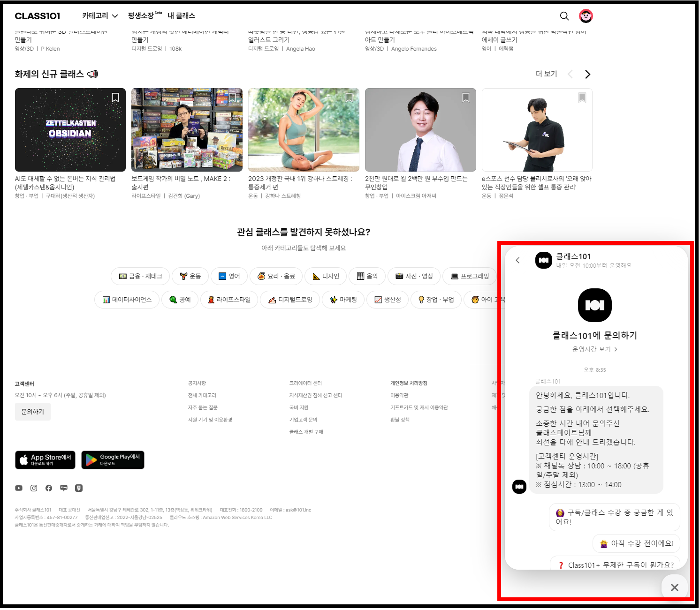The height and width of the screenshot is (610, 700).
Task: Close the chat widget with X
Action: click(675, 587)
